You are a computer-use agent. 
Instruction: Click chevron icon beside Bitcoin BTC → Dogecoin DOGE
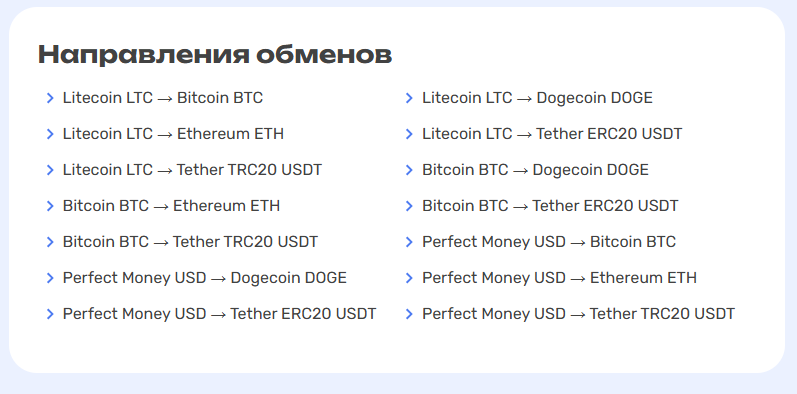click(x=409, y=170)
